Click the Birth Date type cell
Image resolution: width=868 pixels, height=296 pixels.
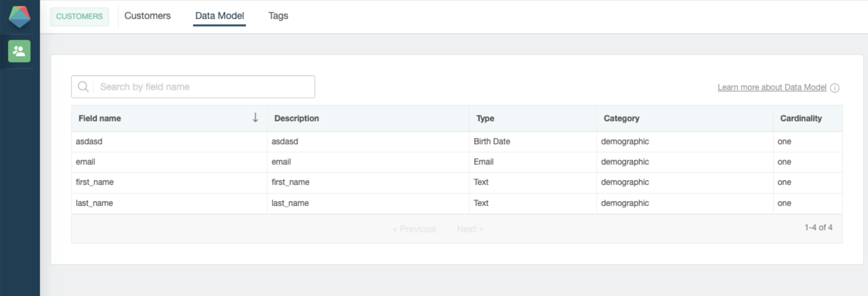tap(533, 142)
